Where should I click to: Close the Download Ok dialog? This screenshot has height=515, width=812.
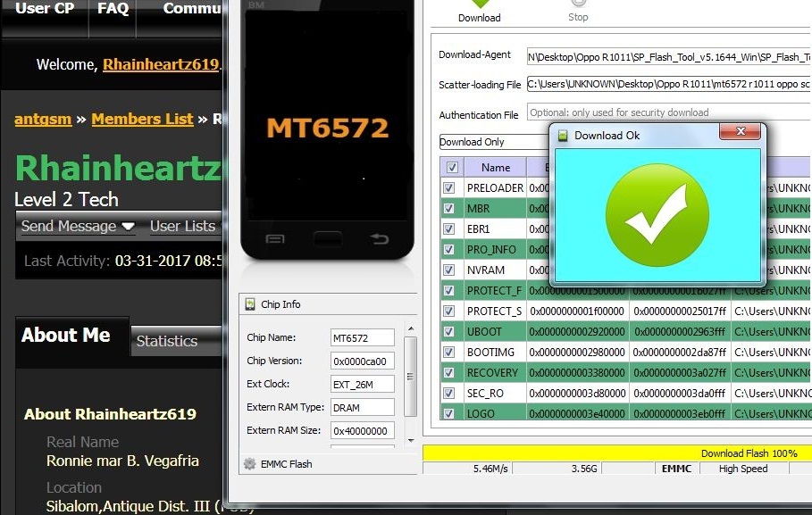point(740,131)
